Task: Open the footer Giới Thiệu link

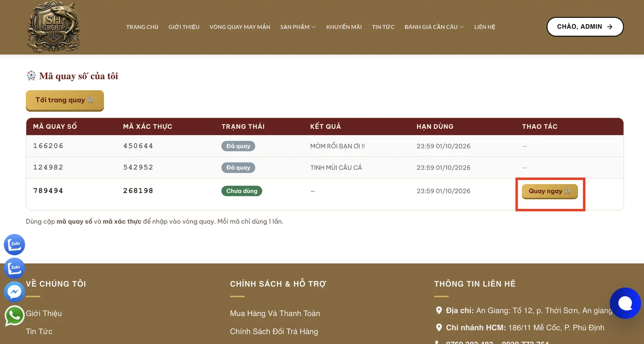Action: [44, 313]
